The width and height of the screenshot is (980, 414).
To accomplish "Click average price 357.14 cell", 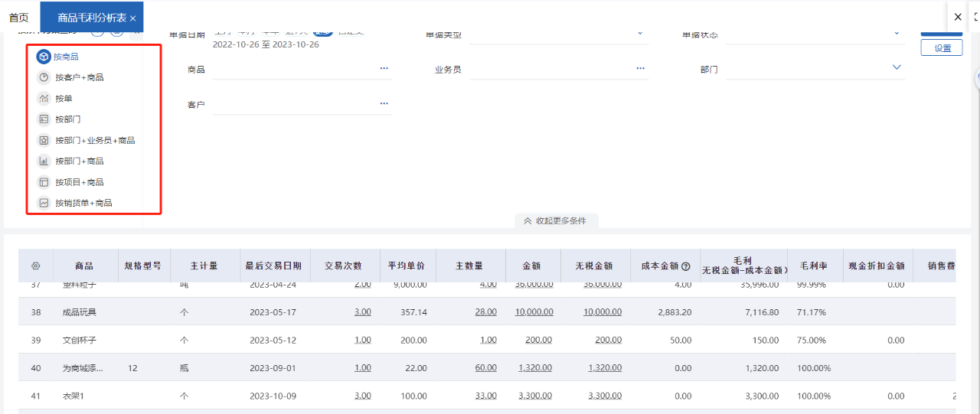I will coord(414,312).
